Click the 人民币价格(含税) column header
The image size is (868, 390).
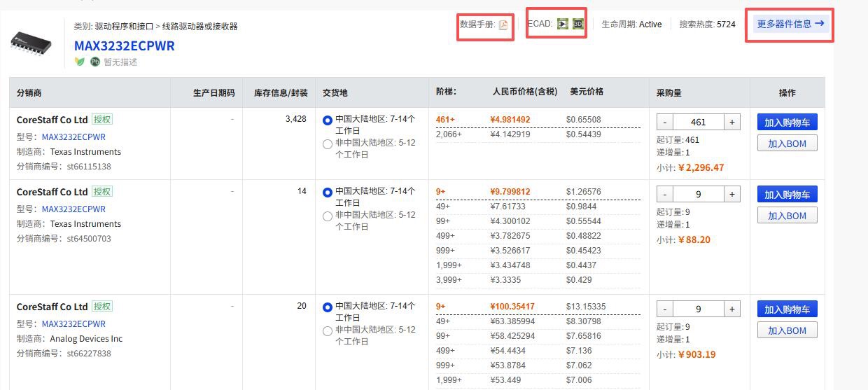(x=525, y=92)
